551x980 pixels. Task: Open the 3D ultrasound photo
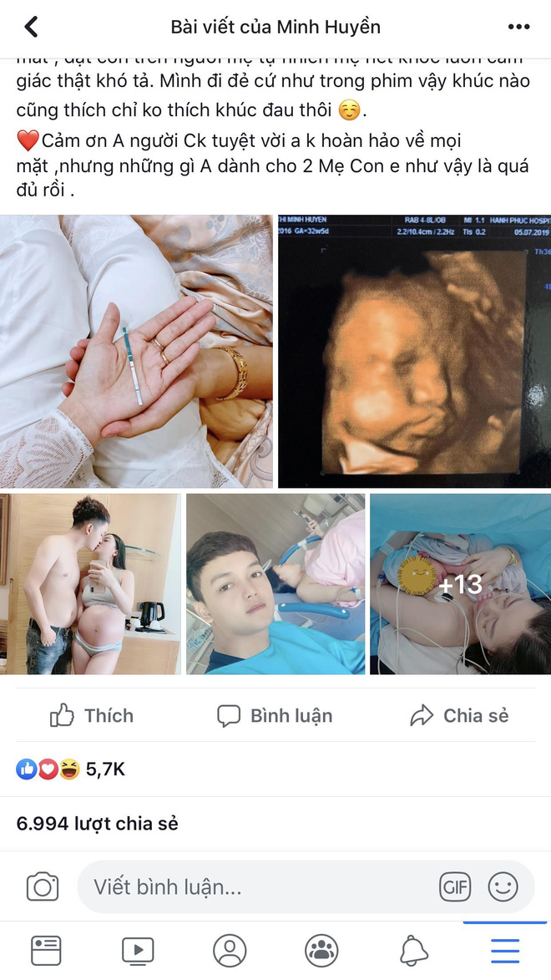(414, 351)
